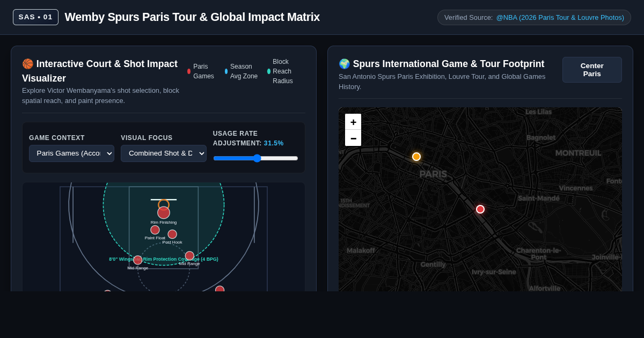Open the Visual Focus dropdown

(x=164, y=153)
